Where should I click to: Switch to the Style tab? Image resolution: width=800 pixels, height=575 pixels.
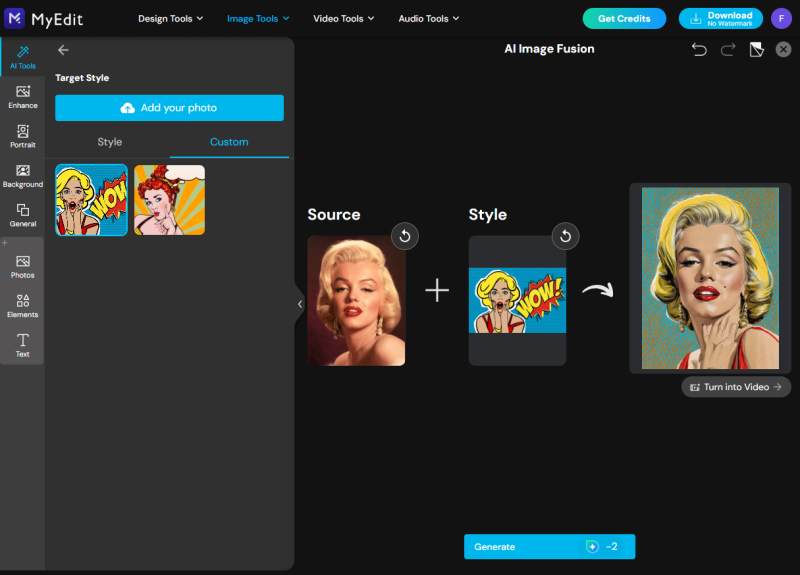pos(110,142)
